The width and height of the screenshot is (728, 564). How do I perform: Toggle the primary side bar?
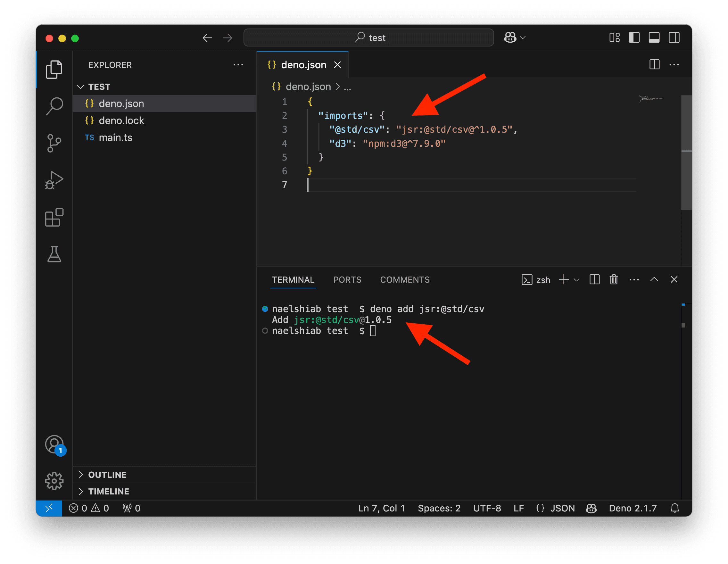point(634,38)
